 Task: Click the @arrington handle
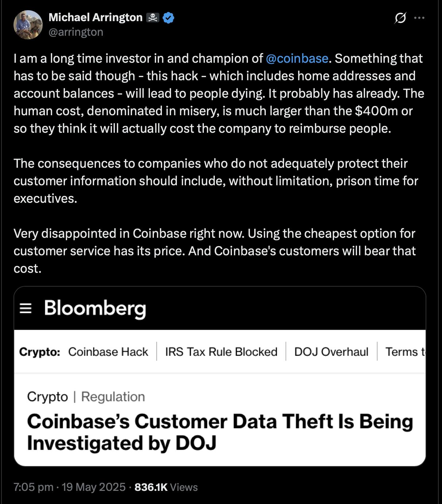coord(76,32)
